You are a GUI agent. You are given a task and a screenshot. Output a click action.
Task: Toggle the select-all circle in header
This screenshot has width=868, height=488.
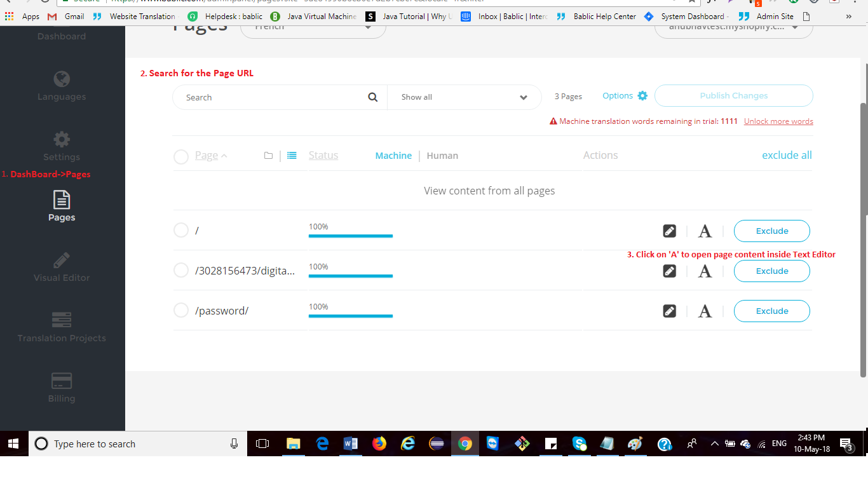[x=181, y=156]
